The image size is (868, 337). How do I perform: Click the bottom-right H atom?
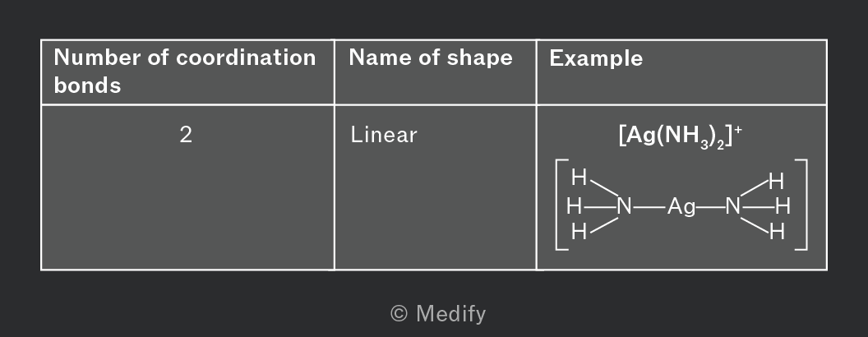[778, 232]
